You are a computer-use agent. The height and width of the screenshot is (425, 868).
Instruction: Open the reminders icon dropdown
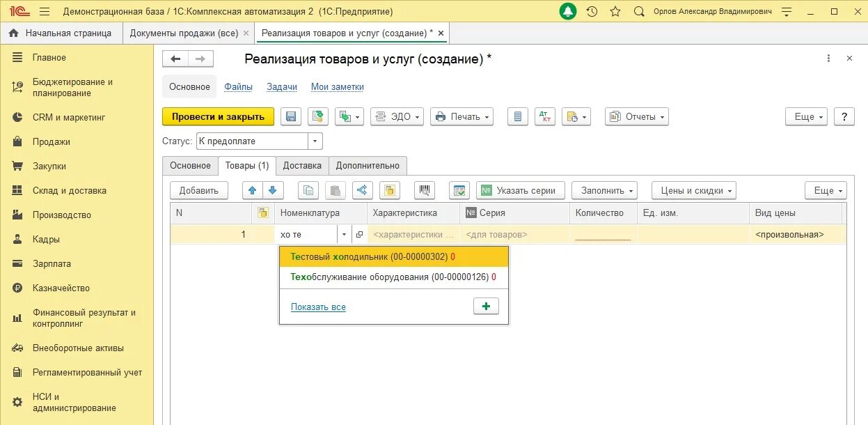click(576, 117)
